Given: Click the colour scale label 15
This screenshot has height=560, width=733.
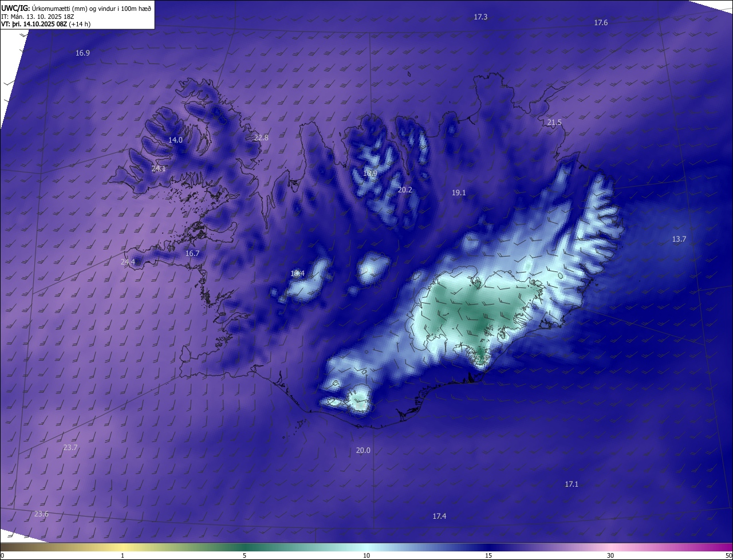Looking at the screenshot, I should pyautogui.click(x=488, y=555).
